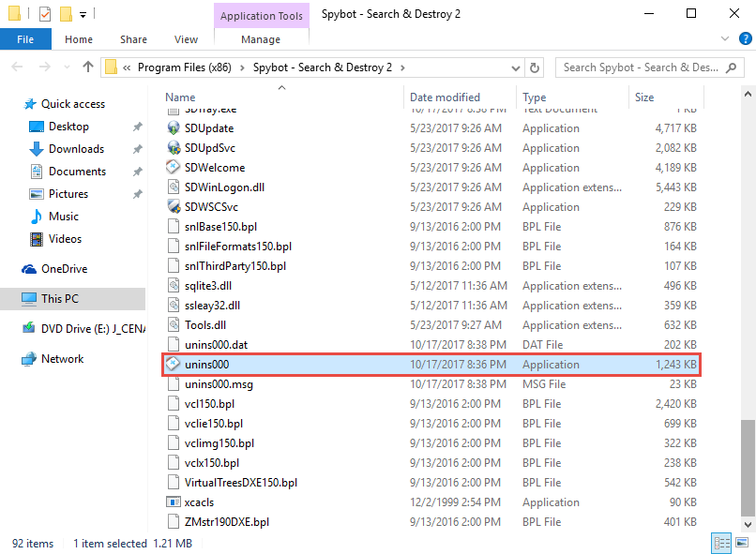Click the unins000 application icon
The width and height of the screenshot is (756, 554).
tap(174, 365)
